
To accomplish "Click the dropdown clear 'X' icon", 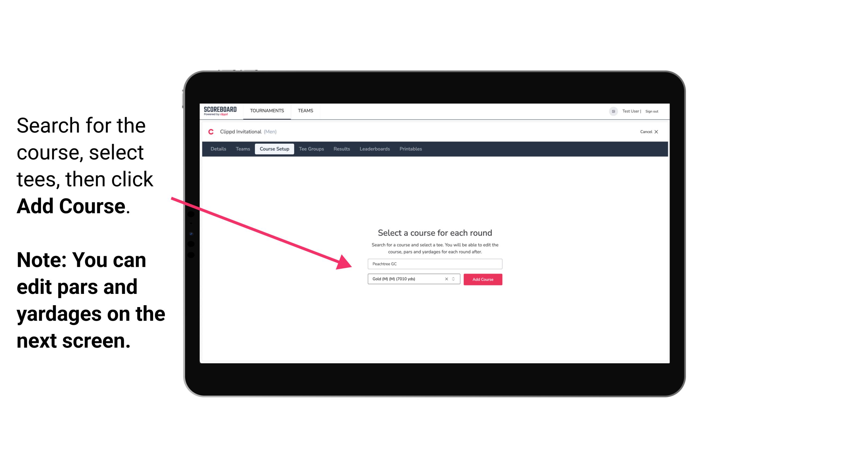I will 446,279.
